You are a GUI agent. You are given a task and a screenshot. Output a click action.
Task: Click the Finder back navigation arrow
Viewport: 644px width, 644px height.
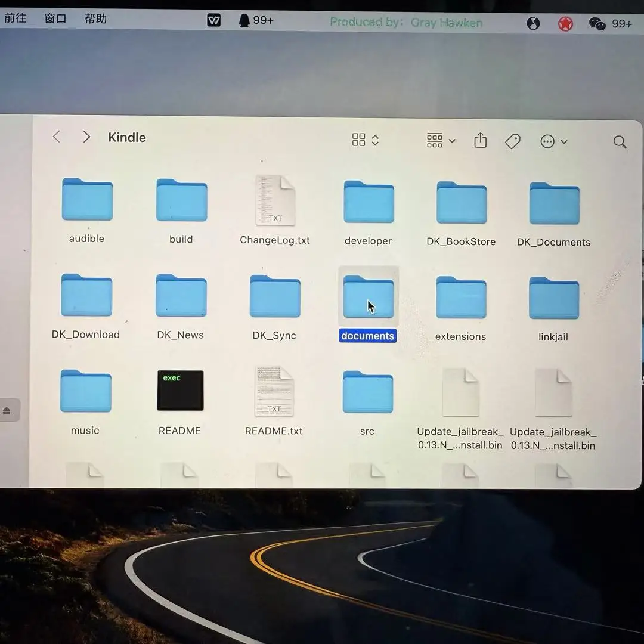tap(57, 137)
